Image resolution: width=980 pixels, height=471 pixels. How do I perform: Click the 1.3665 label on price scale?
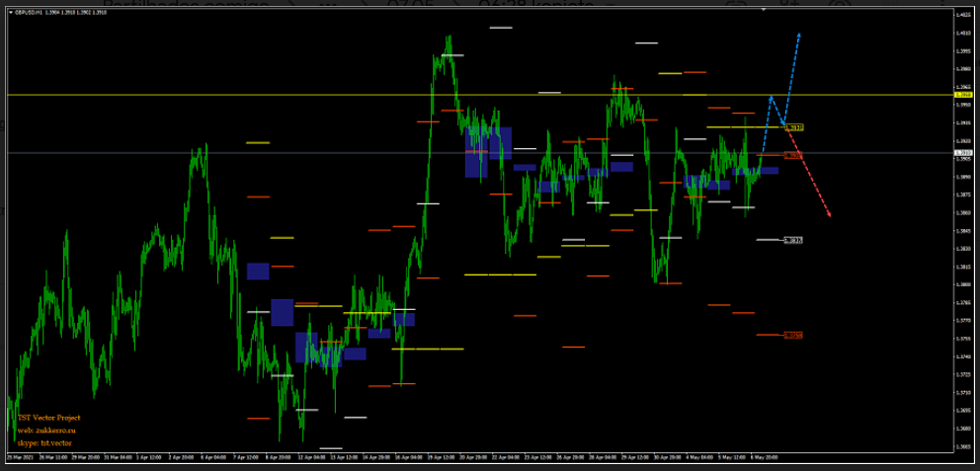[x=963, y=446]
